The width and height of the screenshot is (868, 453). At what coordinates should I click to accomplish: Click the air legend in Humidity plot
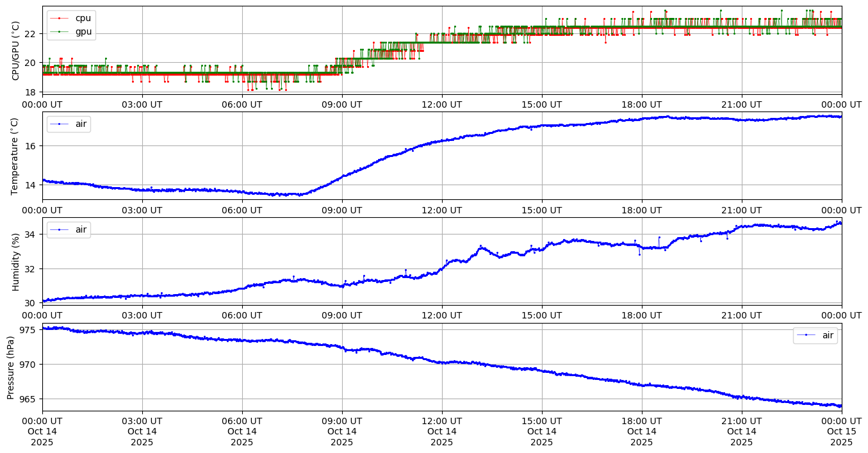coord(69,229)
